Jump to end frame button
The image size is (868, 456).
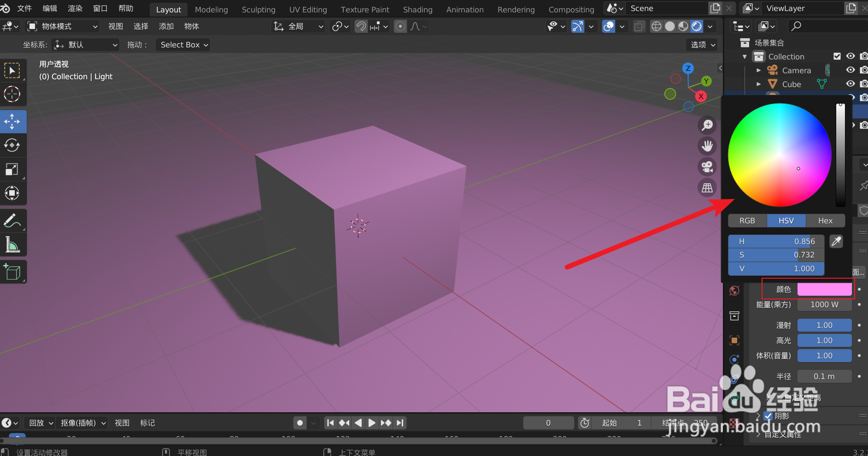(400, 423)
